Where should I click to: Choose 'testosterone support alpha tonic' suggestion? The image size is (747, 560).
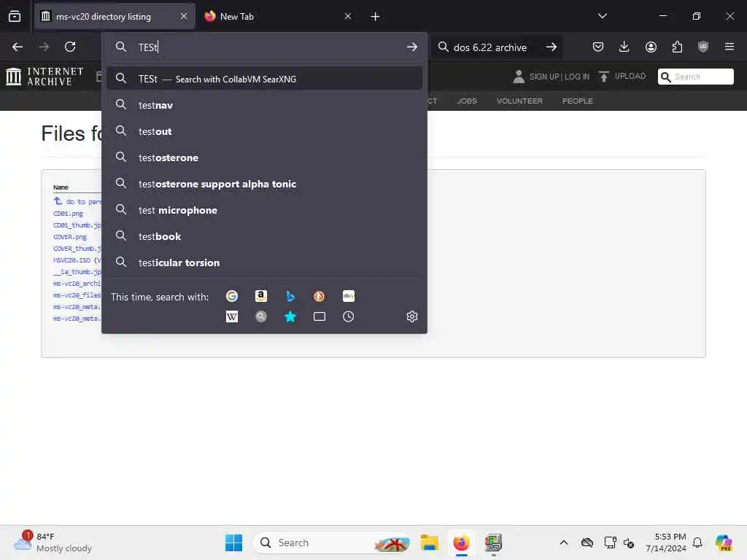tap(264, 183)
